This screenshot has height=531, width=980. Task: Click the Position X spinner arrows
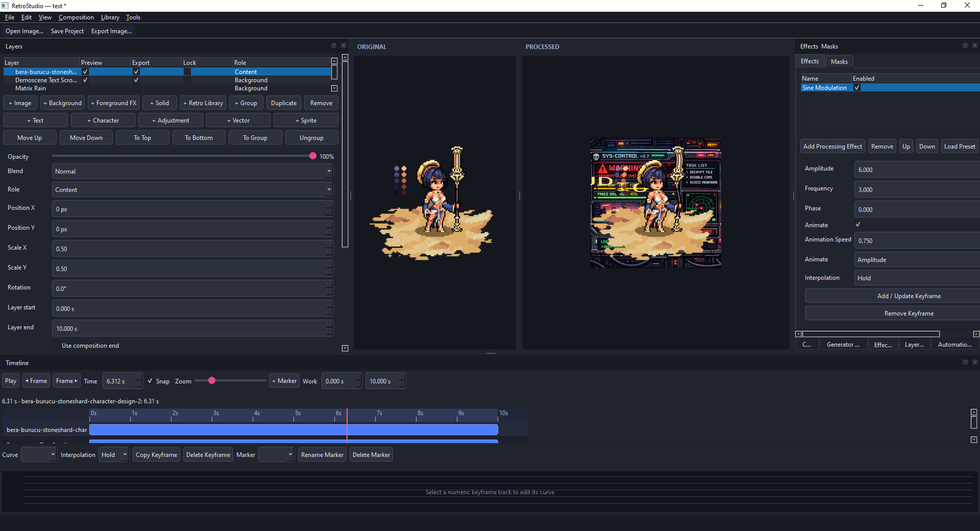(330, 209)
